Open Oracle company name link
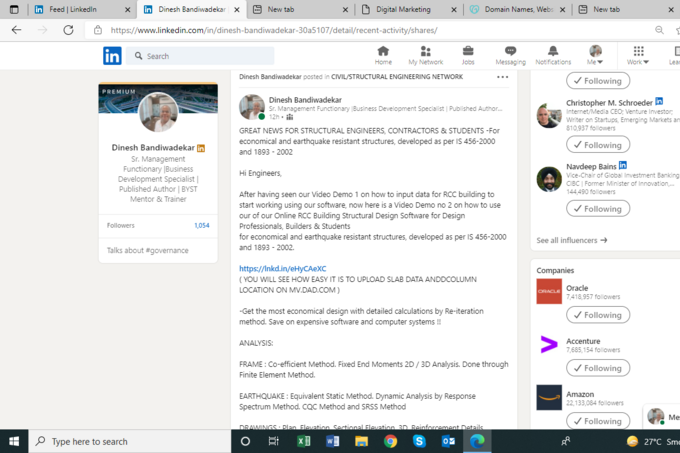 coord(577,288)
